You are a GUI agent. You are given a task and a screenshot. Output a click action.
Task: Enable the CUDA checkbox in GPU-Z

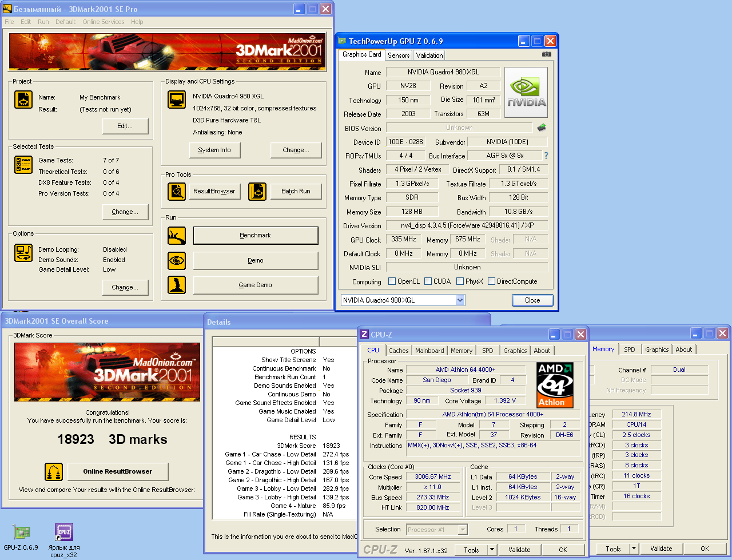(428, 281)
